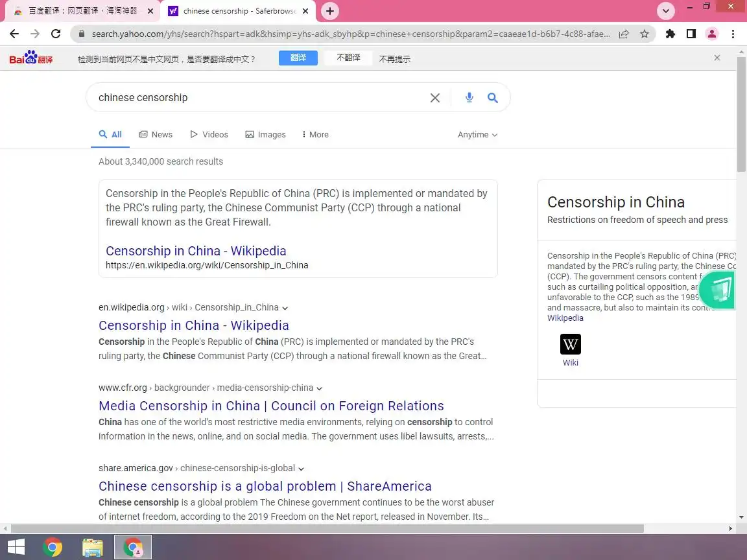This screenshot has width=747, height=560.
Task: Open the tab search dropdown arrow
Action: (665, 11)
